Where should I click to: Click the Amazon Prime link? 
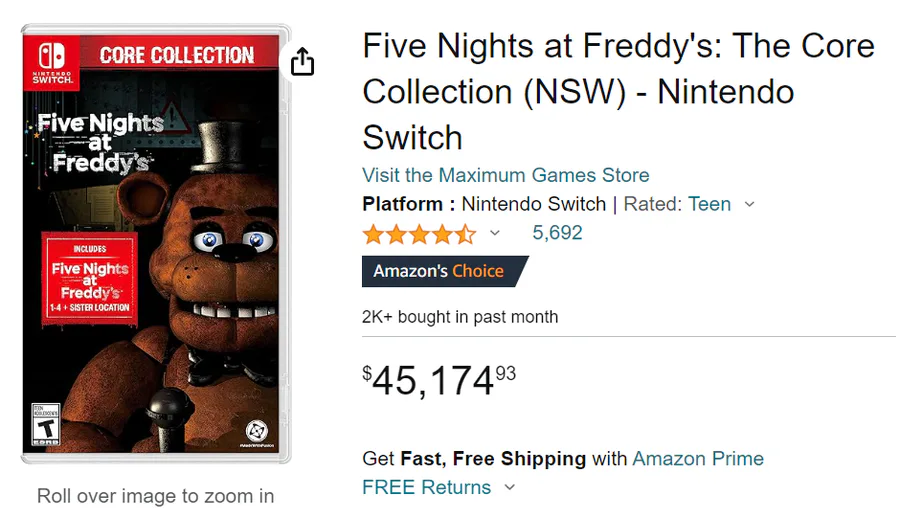pos(698,459)
